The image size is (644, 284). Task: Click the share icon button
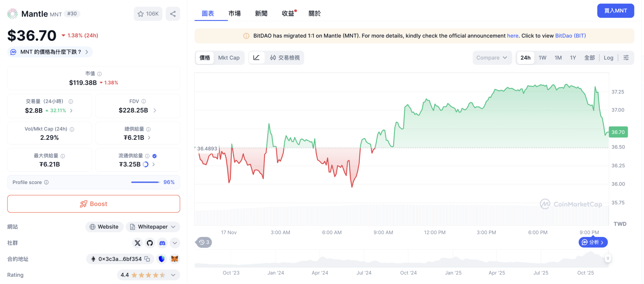[x=173, y=14]
